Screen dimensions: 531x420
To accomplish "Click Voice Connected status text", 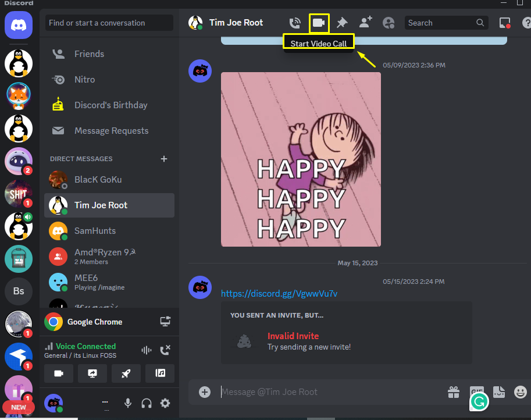I will pyautogui.click(x=85, y=346).
